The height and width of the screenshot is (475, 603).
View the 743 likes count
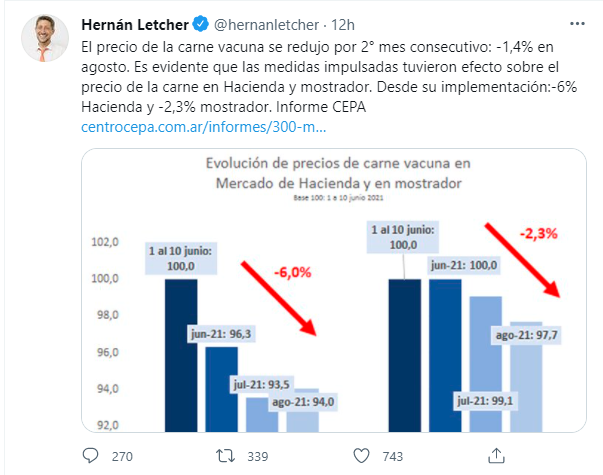pos(393,457)
